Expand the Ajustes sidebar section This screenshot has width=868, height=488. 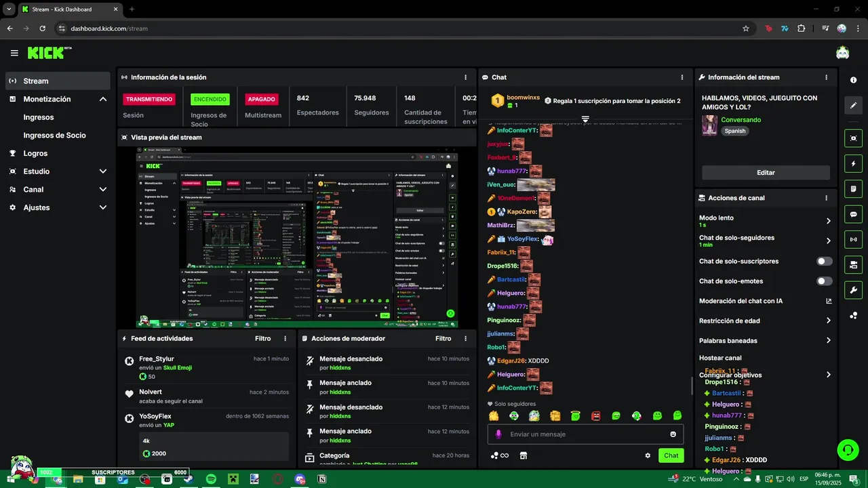coord(103,207)
